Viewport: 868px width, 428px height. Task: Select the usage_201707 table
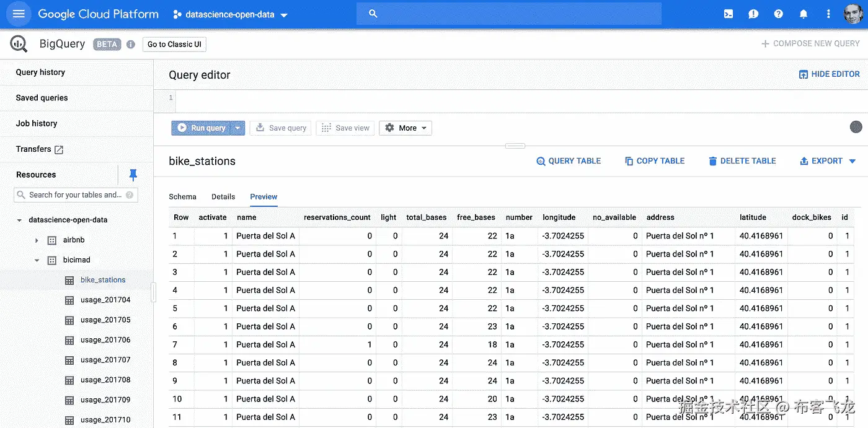pos(105,360)
